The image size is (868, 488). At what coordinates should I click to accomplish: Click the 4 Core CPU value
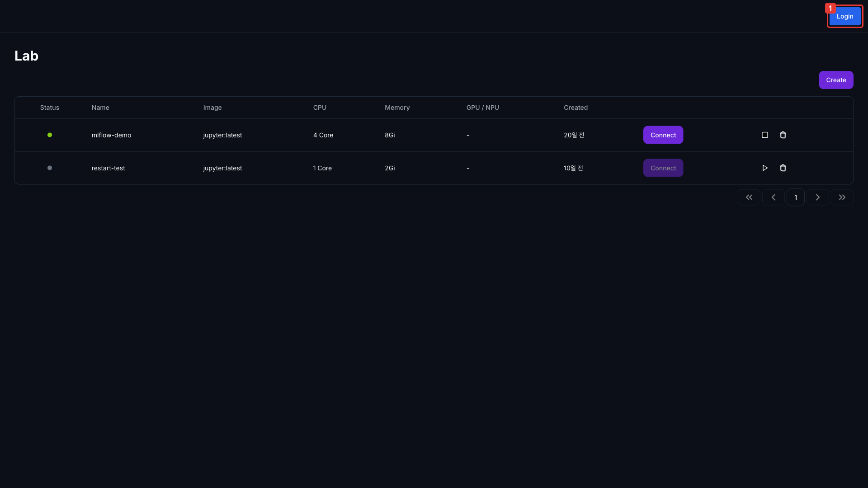tap(323, 135)
